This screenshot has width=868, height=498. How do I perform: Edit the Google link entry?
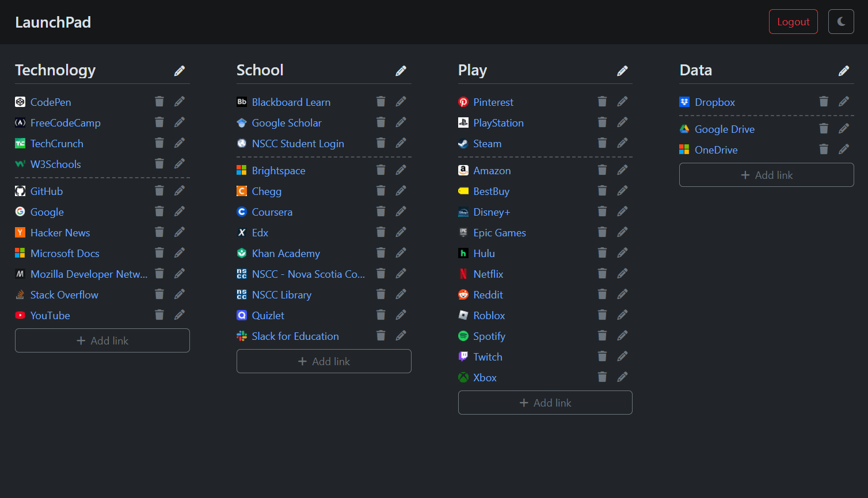pyautogui.click(x=180, y=211)
